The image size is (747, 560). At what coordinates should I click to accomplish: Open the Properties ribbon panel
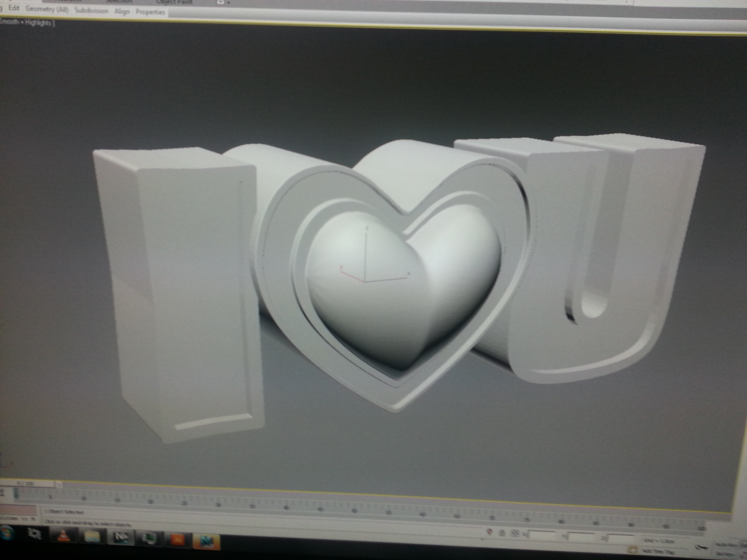(150, 13)
